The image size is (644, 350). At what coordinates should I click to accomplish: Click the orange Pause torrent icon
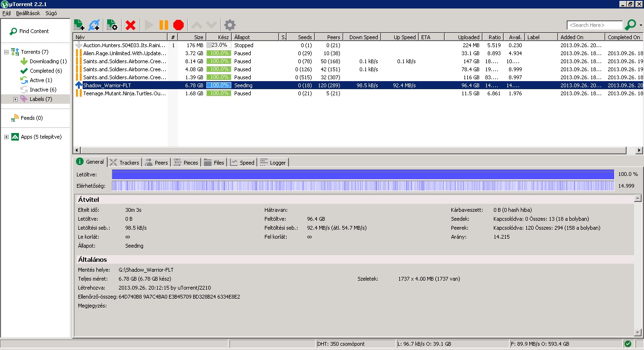click(164, 25)
